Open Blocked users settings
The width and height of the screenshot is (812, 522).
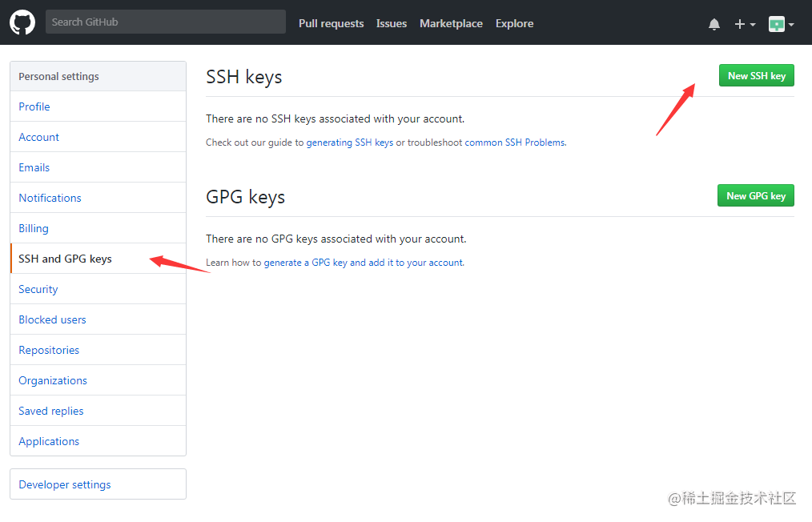point(98,319)
